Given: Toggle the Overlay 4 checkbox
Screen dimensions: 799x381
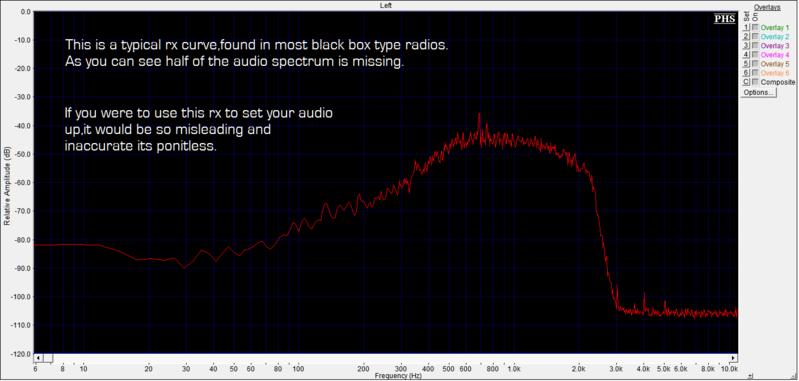Looking at the screenshot, I should pos(755,55).
